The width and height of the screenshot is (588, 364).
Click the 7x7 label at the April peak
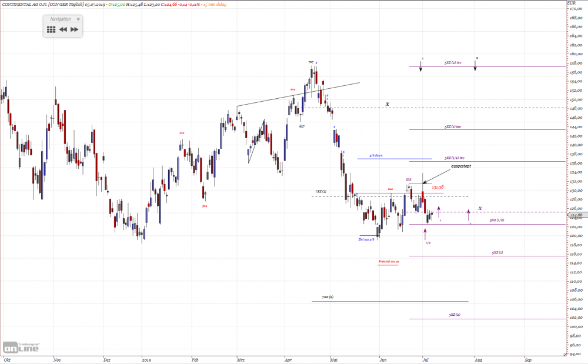click(311, 62)
